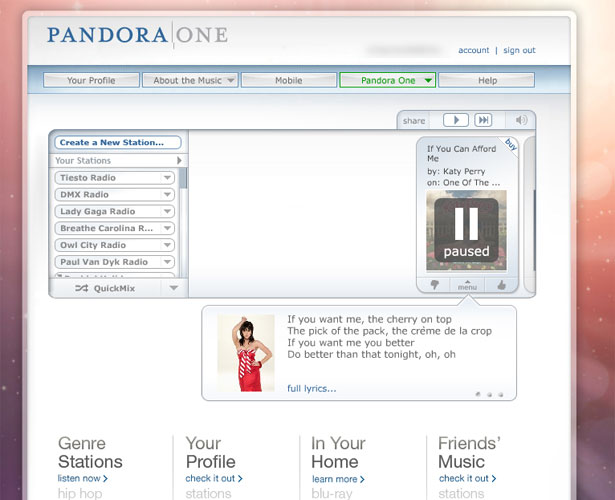Open Paul Van Dyk Radio dropdown arrow
This screenshot has width=615, height=500.
tap(167, 262)
